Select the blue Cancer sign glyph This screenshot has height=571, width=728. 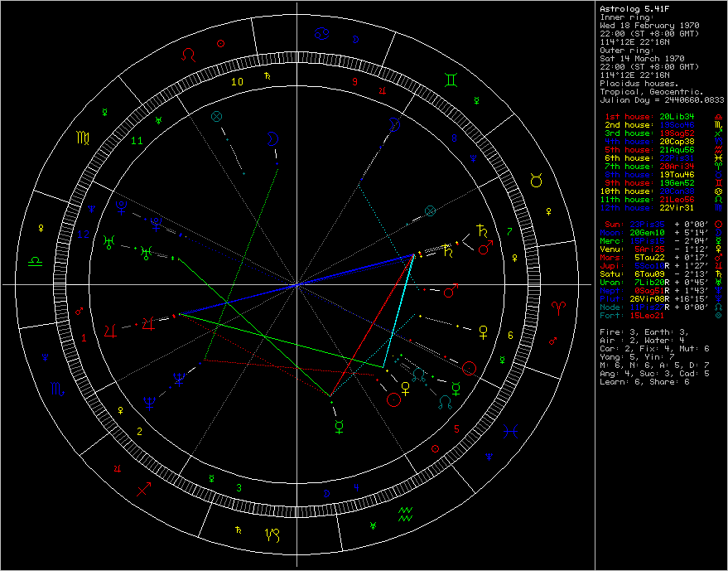click(322, 35)
